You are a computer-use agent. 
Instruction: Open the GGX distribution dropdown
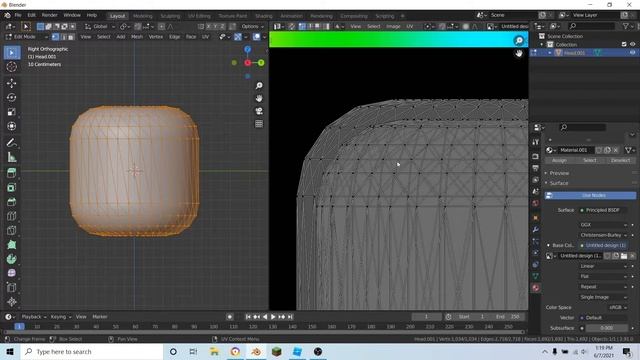click(x=603, y=225)
